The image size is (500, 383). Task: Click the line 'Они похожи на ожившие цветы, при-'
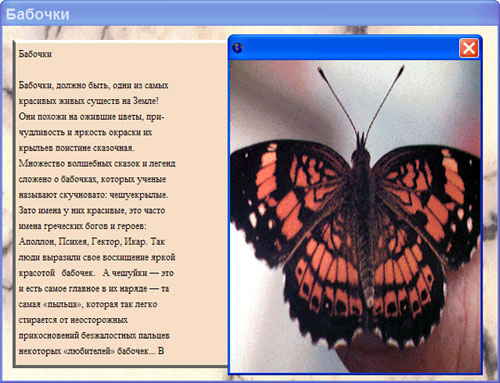coord(92,117)
